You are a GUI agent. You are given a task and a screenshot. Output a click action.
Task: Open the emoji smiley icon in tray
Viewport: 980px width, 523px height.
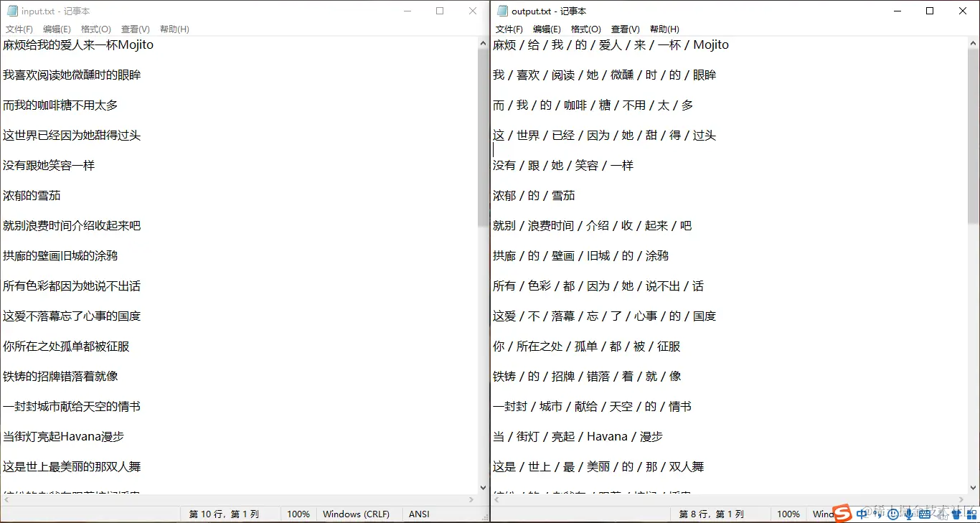892,514
